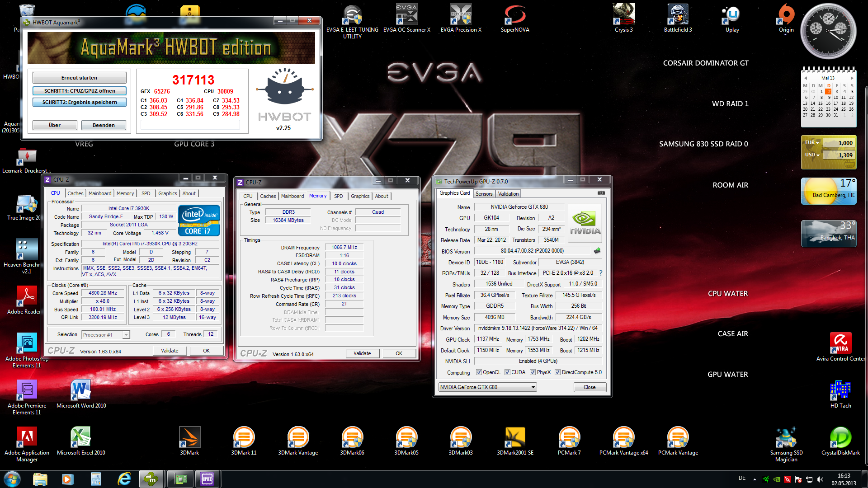Click the AquaMark score 317113

[x=193, y=80]
